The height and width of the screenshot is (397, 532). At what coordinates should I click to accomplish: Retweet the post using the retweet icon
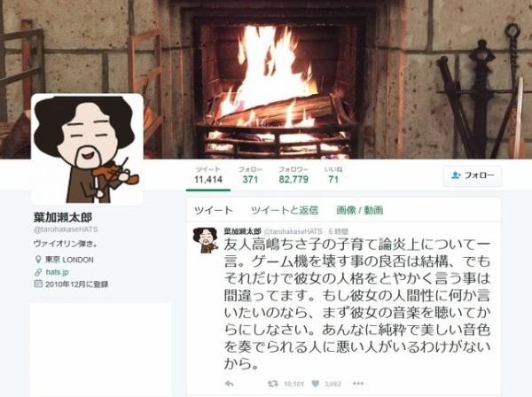click(273, 384)
